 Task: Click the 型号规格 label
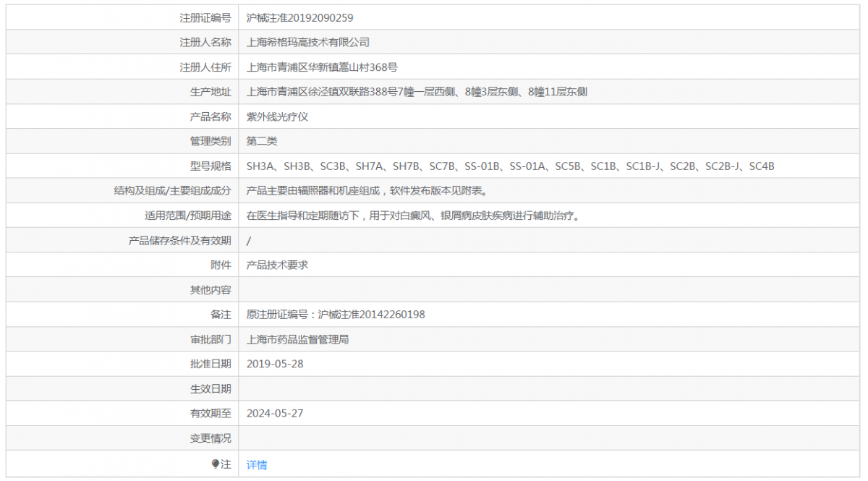point(210,166)
